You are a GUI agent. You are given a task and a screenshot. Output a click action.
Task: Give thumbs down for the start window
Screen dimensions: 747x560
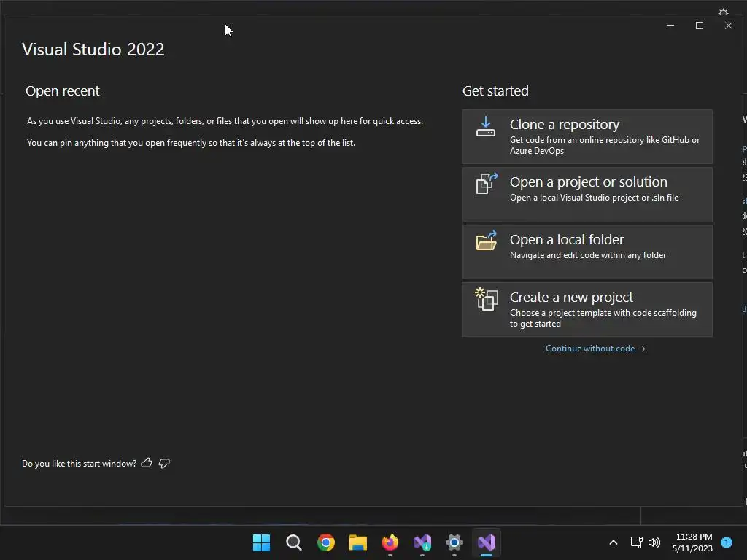[164, 463]
